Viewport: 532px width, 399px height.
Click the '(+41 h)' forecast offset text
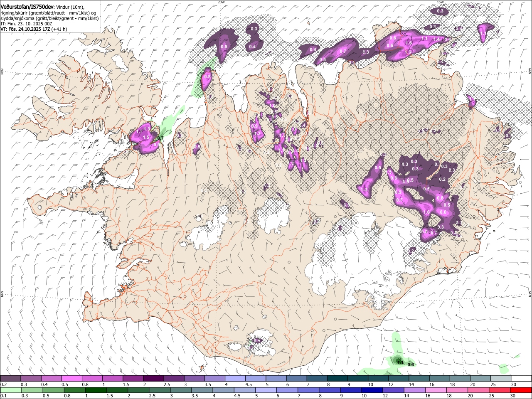59,29
